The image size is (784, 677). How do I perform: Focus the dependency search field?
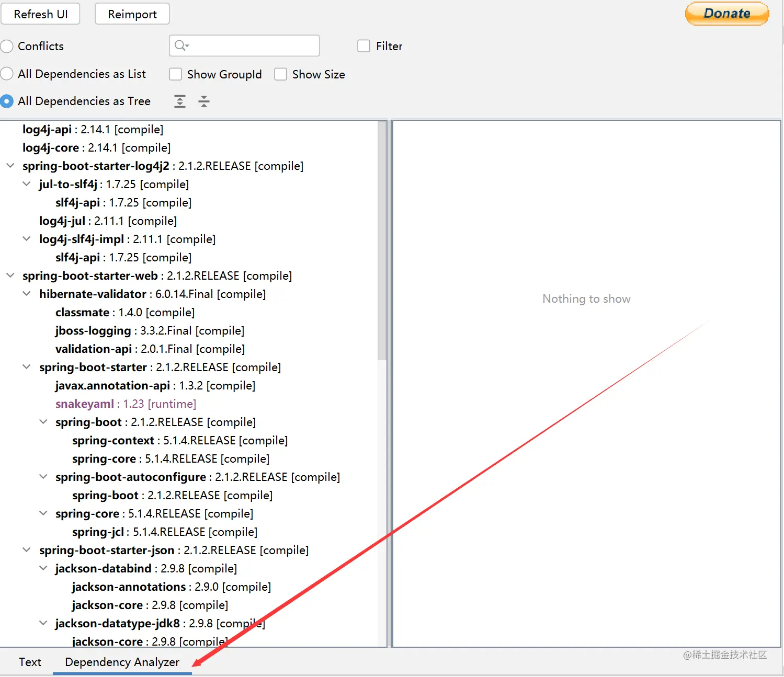point(244,45)
